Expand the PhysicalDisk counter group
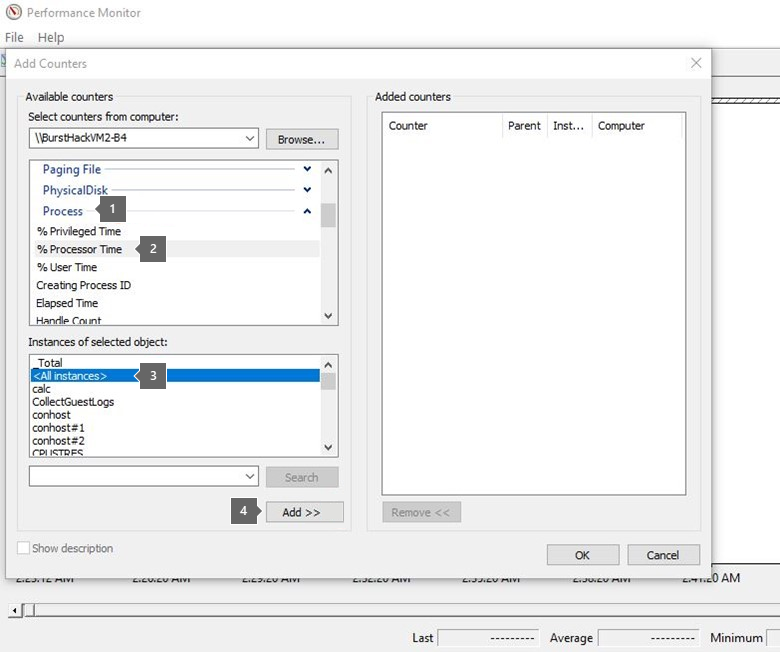 (x=307, y=190)
